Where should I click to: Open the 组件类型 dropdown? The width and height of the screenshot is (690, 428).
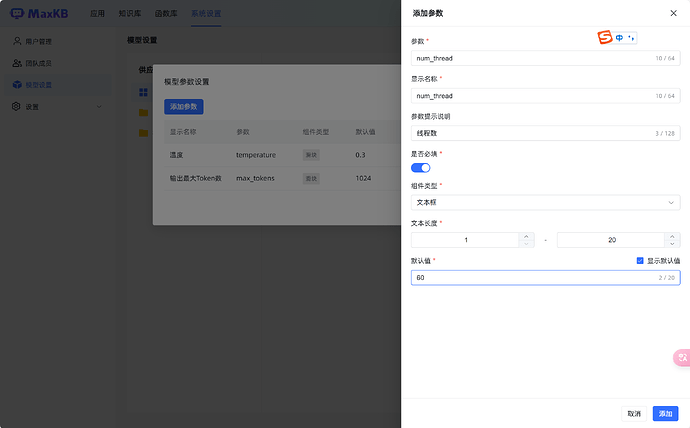pyautogui.click(x=545, y=202)
